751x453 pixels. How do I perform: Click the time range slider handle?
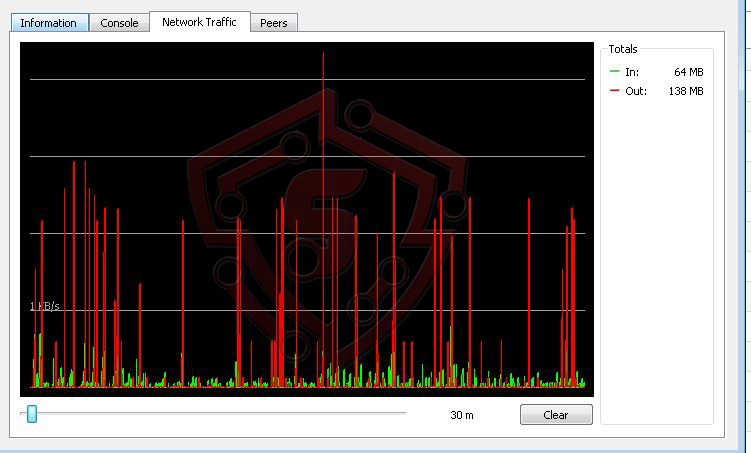(32, 413)
